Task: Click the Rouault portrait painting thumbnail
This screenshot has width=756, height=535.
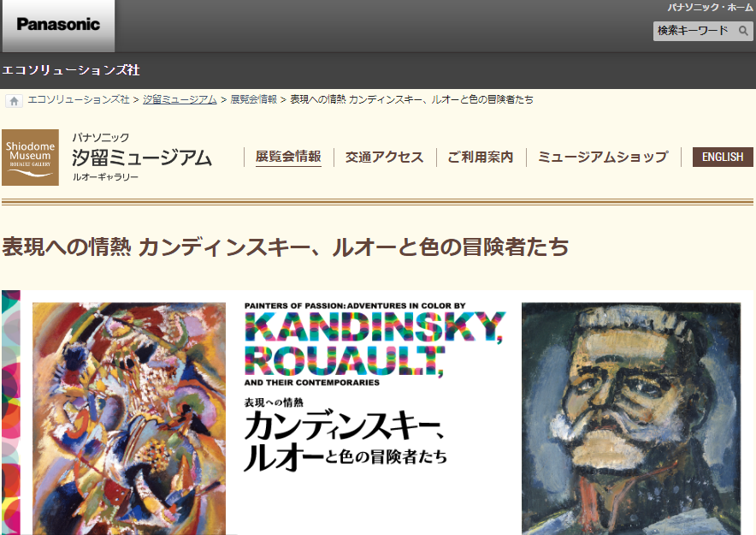Action: (631, 419)
